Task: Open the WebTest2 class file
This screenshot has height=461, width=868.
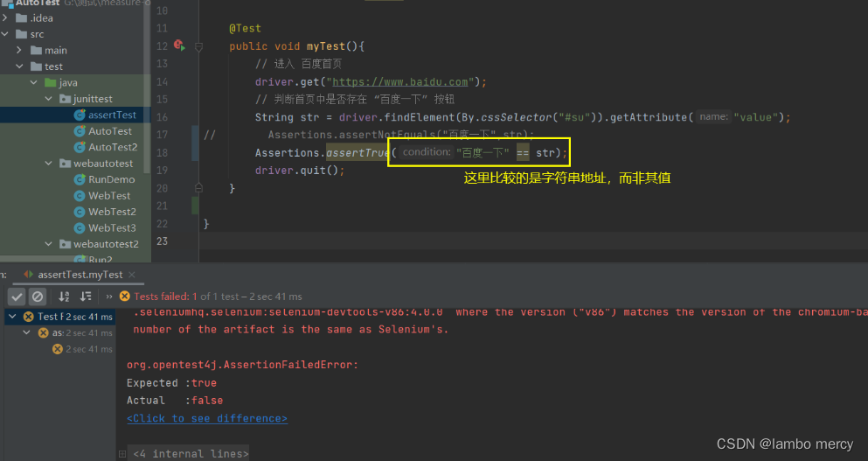Action: pyautogui.click(x=112, y=212)
